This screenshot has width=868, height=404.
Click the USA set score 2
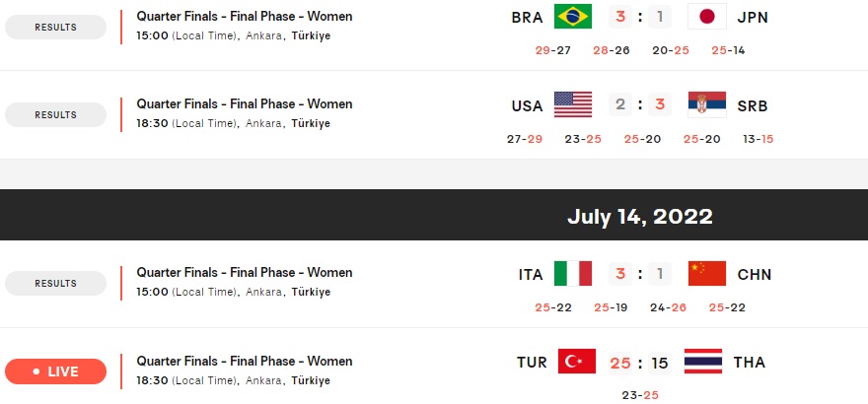[620, 105]
